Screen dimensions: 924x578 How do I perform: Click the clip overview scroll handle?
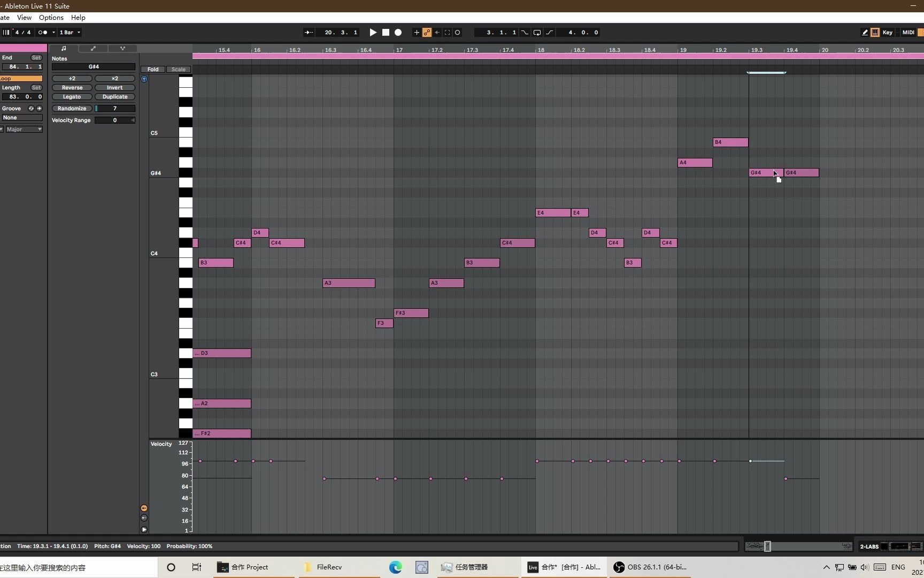point(768,546)
